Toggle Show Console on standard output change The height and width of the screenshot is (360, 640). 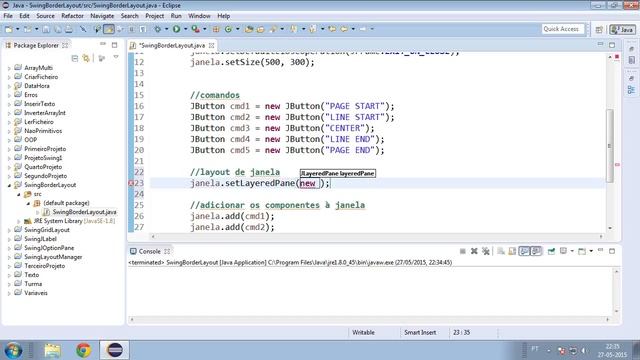[x=524, y=251]
